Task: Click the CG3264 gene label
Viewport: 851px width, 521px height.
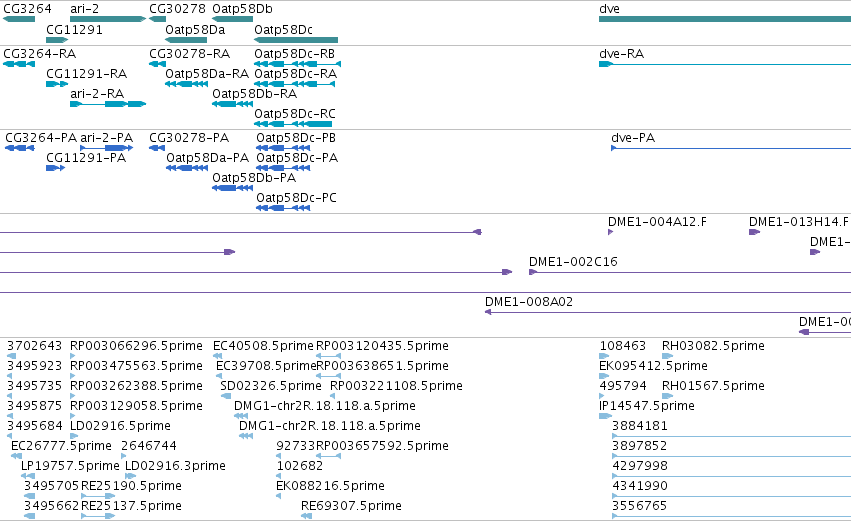Action: (x=27, y=9)
